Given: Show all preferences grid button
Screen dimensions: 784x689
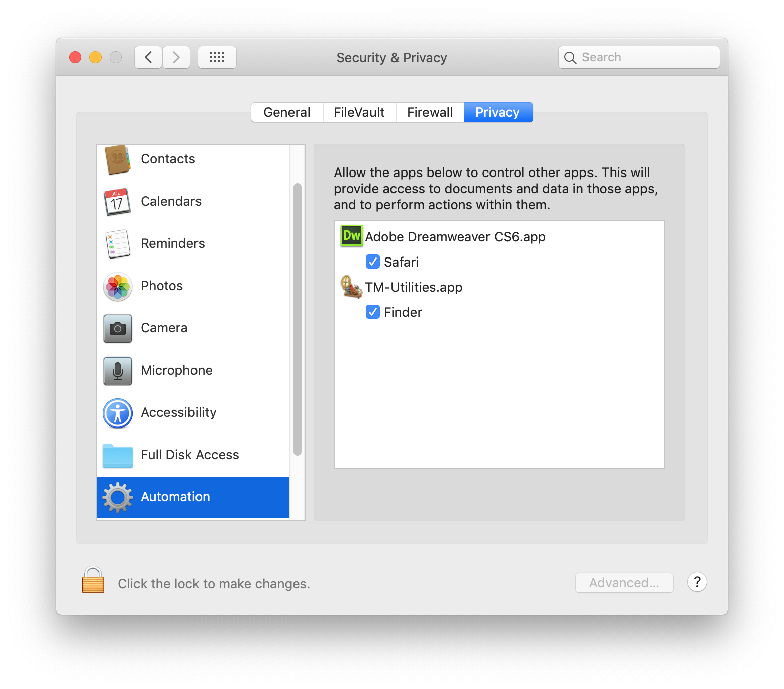Looking at the screenshot, I should [217, 57].
